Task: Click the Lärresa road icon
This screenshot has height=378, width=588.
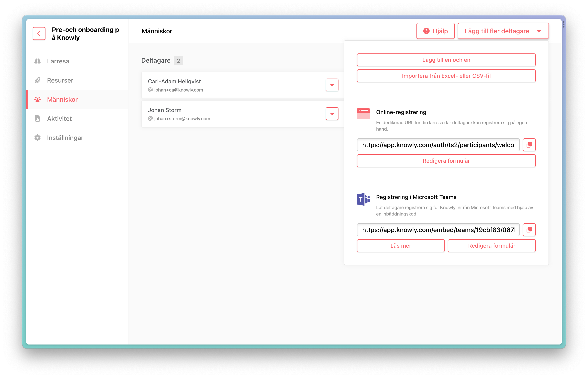Action: 37,61
